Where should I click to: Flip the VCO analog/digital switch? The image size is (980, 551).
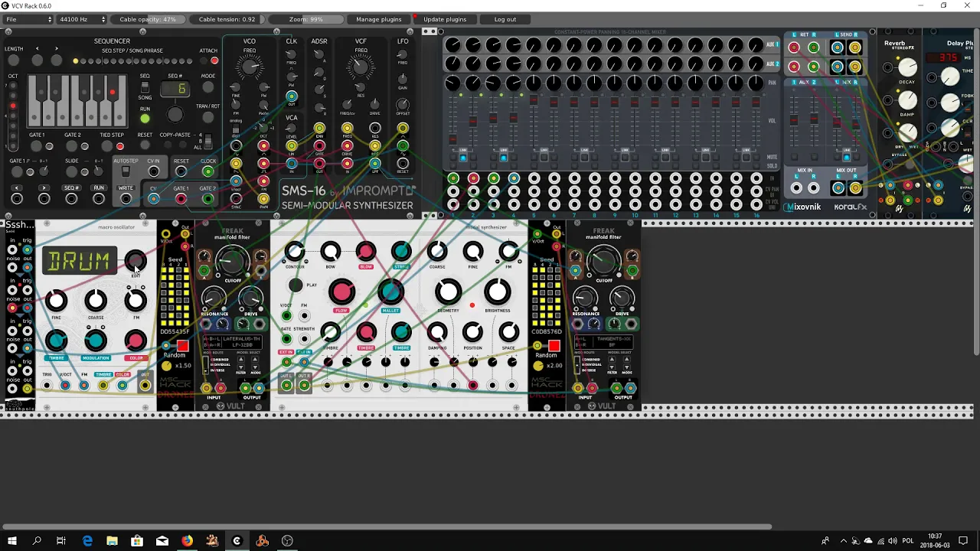(x=236, y=129)
